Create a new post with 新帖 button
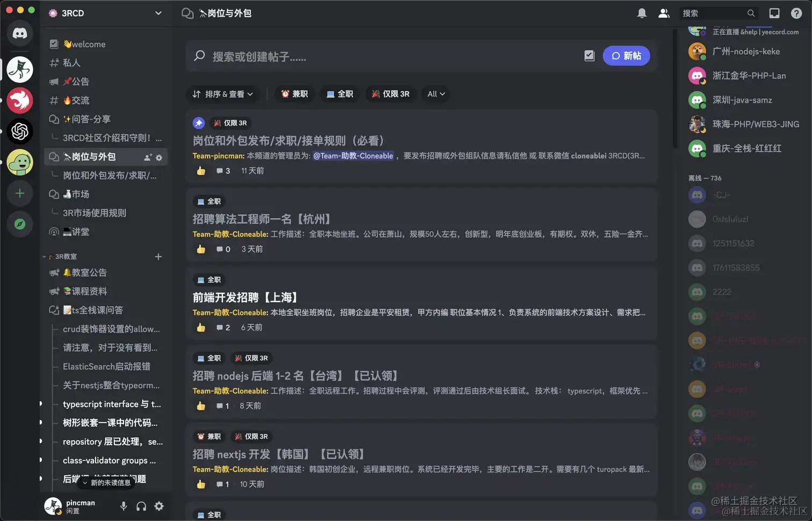This screenshot has width=812, height=521. tap(626, 56)
